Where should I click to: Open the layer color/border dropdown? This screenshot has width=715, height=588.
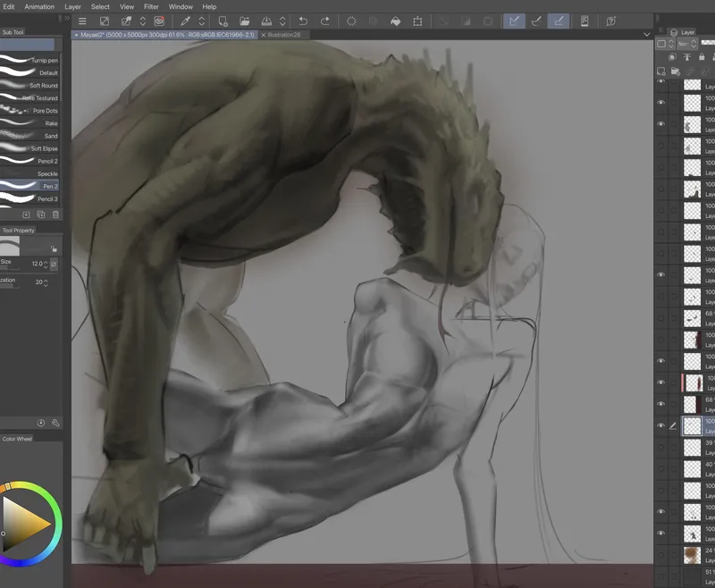(666, 44)
